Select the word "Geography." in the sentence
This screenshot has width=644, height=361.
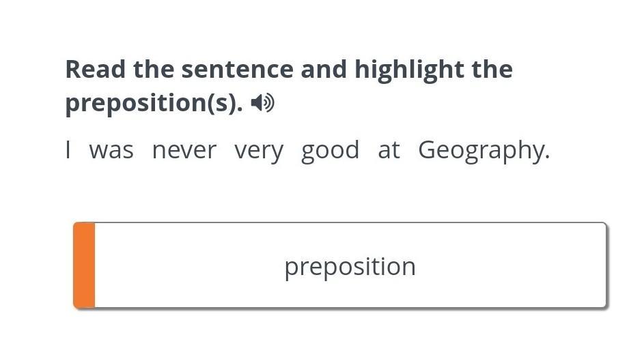point(482,149)
